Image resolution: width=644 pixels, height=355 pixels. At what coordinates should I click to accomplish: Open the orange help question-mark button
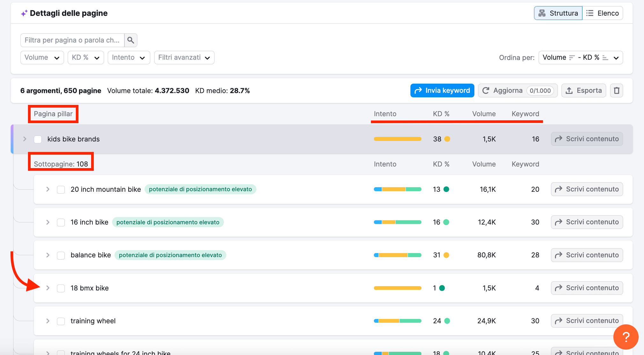pyautogui.click(x=626, y=337)
